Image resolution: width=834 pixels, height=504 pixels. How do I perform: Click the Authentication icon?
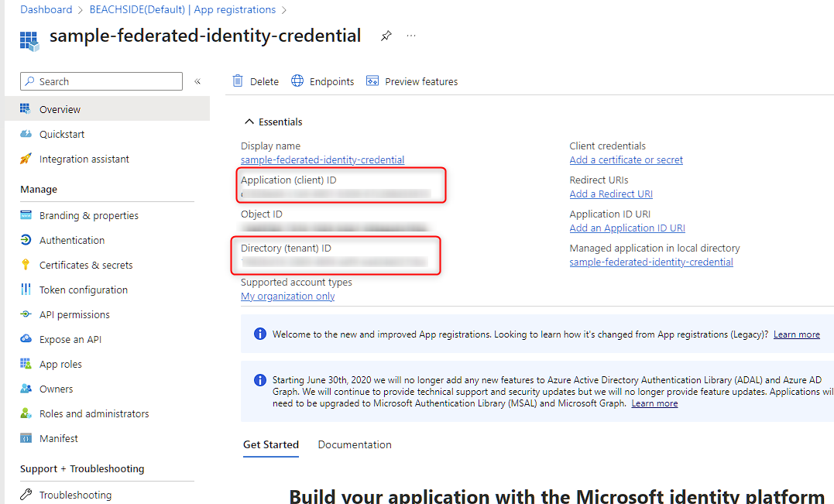[x=26, y=240]
